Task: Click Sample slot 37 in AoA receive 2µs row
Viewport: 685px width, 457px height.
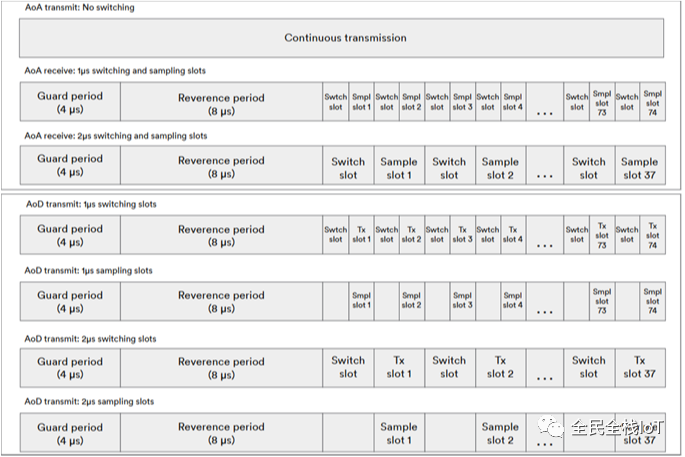Action: [x=639, y=167]
